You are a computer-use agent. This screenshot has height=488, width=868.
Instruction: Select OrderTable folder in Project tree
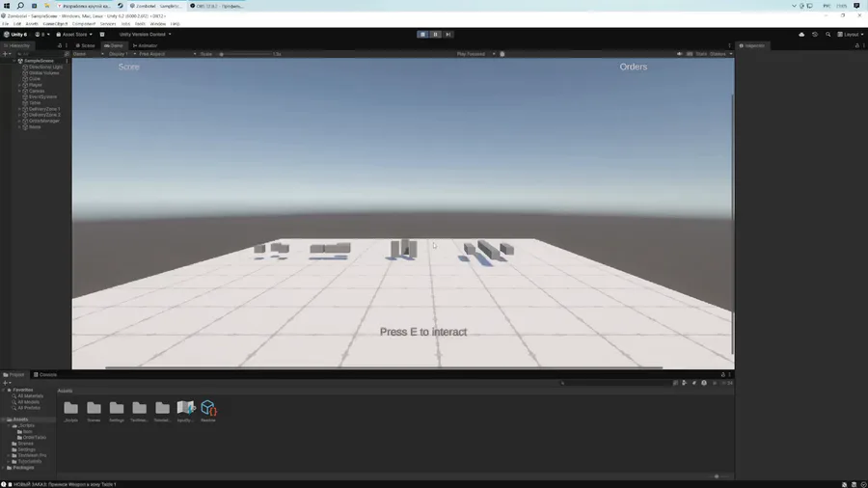(x=35, y=438)
